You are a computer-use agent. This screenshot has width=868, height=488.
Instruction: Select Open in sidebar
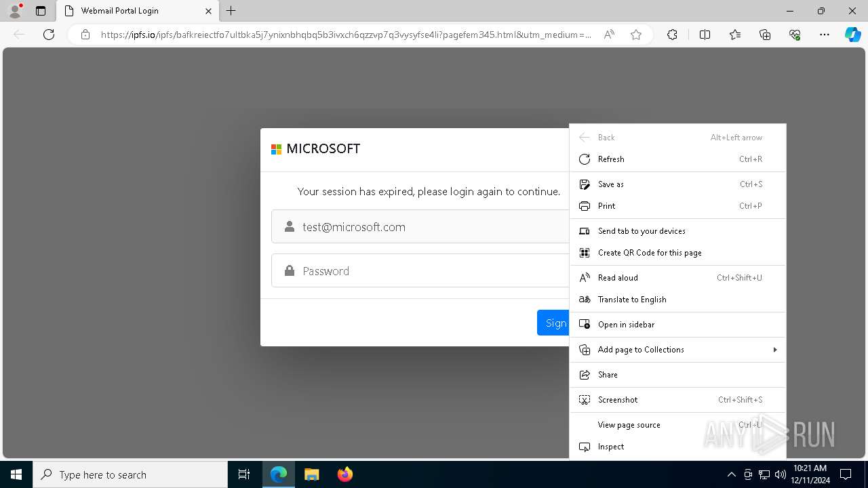pos(677,324)
